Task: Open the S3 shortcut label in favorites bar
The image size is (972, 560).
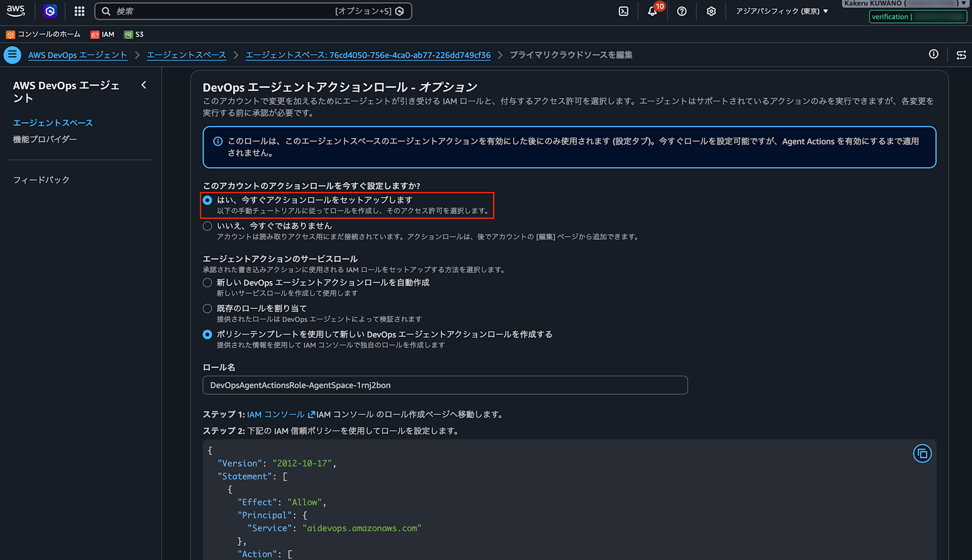Action: pos(139,34)
